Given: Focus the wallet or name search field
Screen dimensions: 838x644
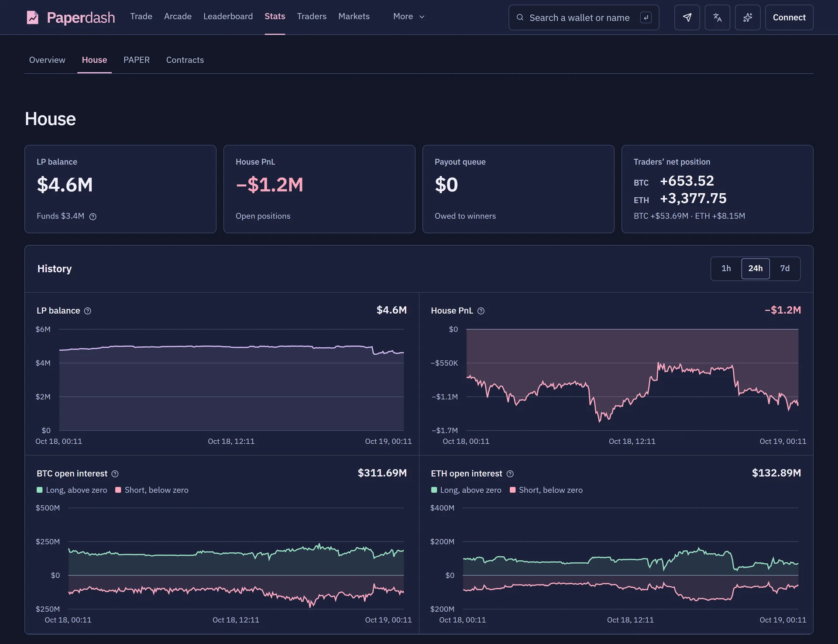Looking at the screenshot, I should tap(584, 17).
